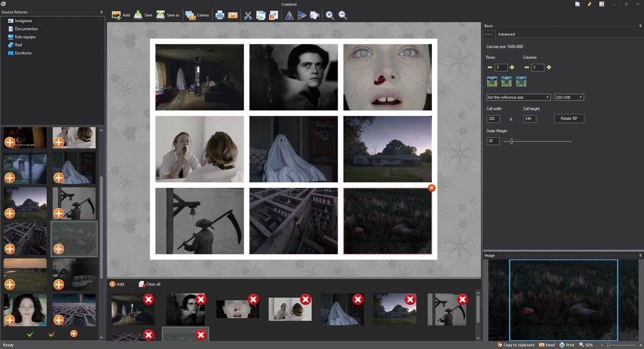Screen dimensions: 644x349
Task: Open the 'Set the reference size' dropdown
Action: [518, 97]
